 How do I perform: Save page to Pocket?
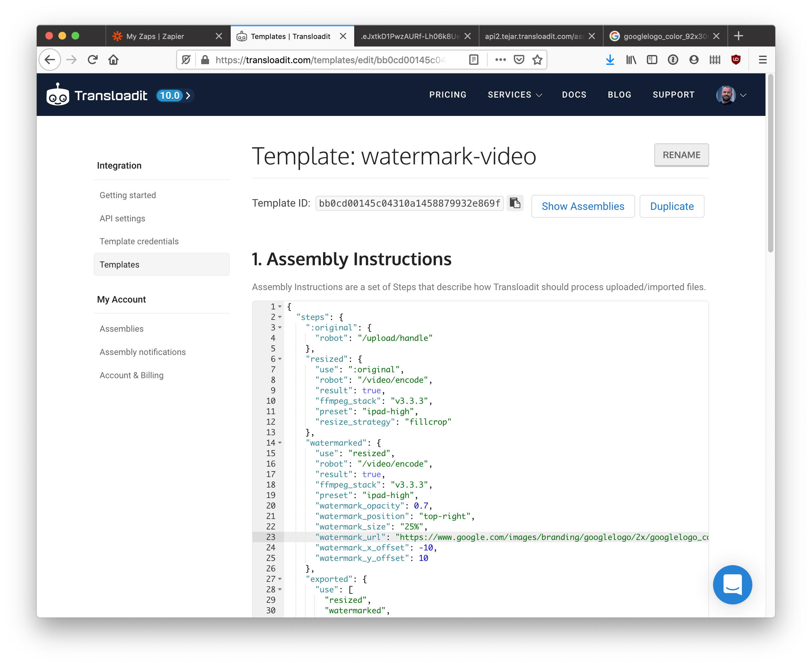tap(519, 60)
